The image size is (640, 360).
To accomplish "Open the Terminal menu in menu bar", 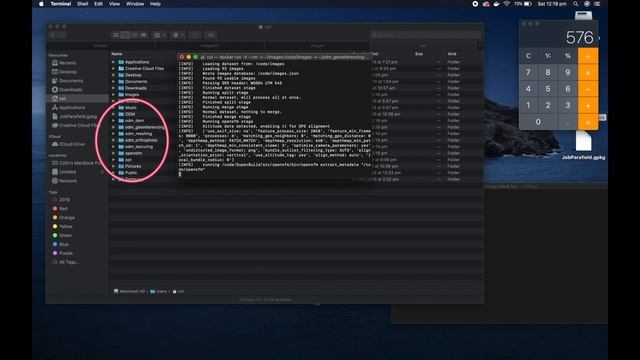I will pos(61,4).
